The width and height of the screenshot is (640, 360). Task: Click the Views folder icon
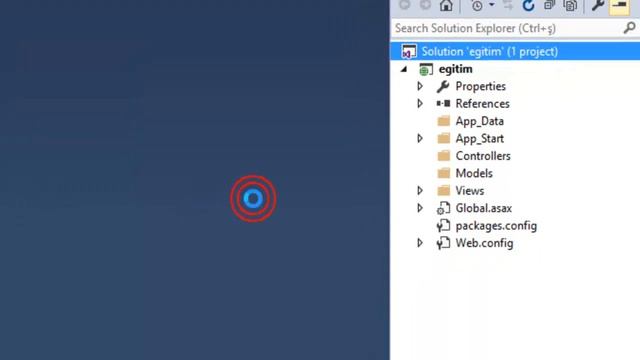[443, 191]
